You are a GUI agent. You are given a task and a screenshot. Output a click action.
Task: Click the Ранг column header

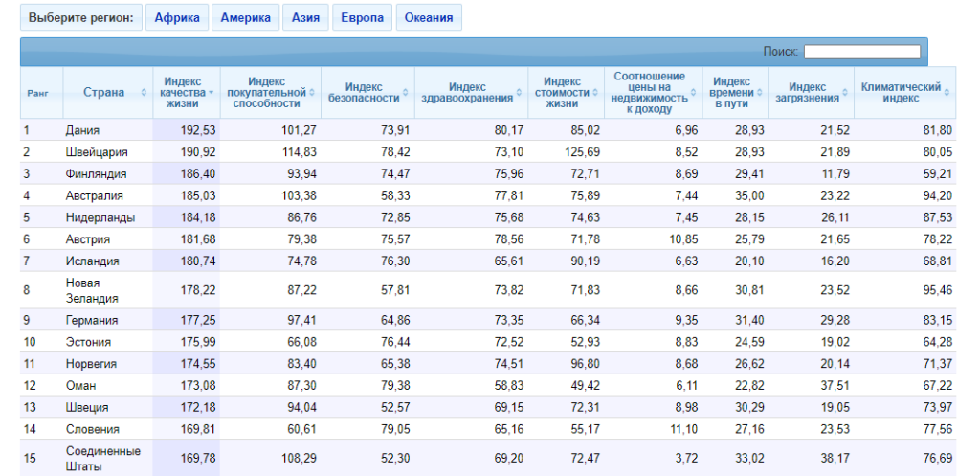pos(38,93)
